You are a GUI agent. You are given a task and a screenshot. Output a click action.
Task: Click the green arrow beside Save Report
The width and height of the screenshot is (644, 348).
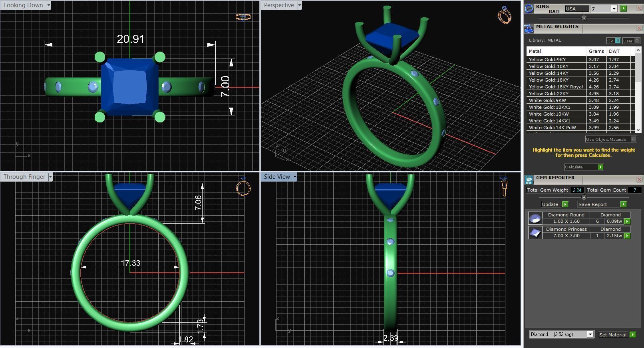click(623, 204)
